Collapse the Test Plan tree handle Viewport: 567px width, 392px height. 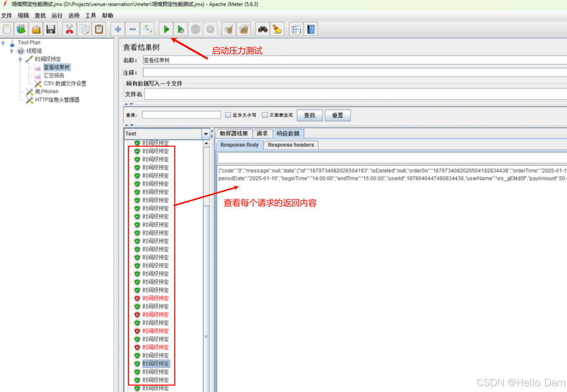(x=4, y=43)
